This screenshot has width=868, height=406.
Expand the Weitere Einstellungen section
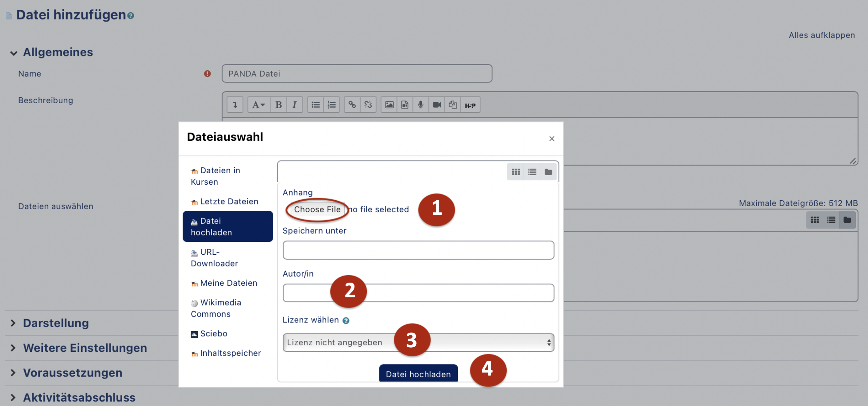(x=85, y=348)
